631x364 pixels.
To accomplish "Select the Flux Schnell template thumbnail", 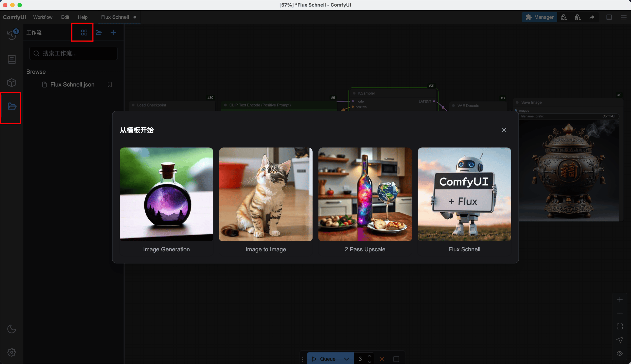I will [464, 194].
